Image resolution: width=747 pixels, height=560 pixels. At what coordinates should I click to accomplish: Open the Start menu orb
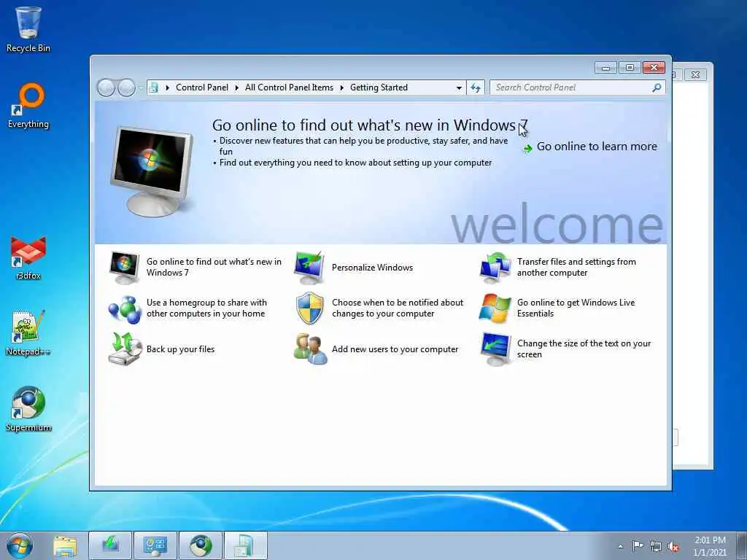tap(20, 545)
